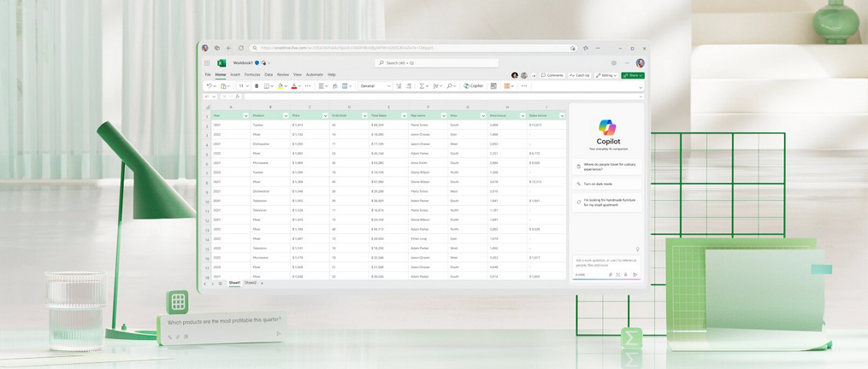Click the microphone icon in Copilot
Image resolution: width=868 pixels, height=369 pixels.
pyautogui.click(x=625, y=275)
